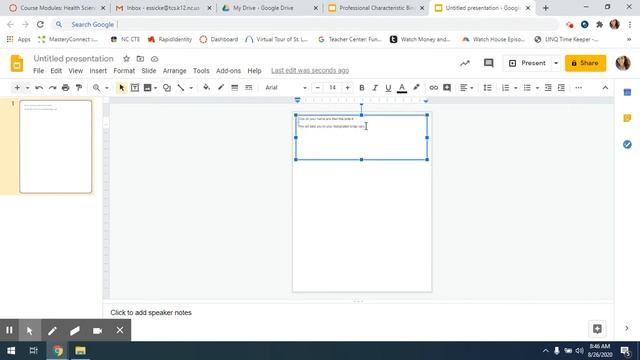
Task: Choose the Select arrow cursor tool
Action: coord(121,88)
